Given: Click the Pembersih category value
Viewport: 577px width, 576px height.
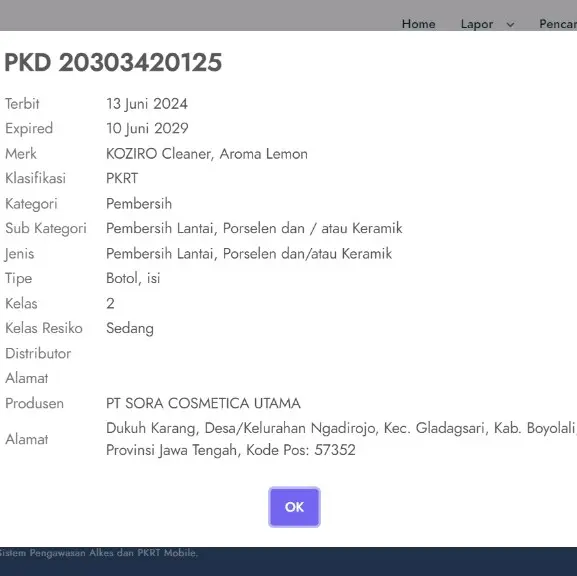Looking at the screenshot, I should tap(139, 204).
